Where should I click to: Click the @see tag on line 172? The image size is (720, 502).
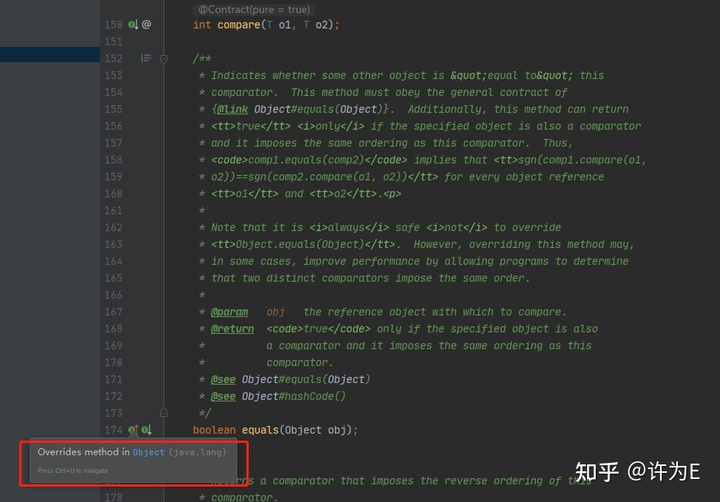pyautogui.click(x=223, y=396)
